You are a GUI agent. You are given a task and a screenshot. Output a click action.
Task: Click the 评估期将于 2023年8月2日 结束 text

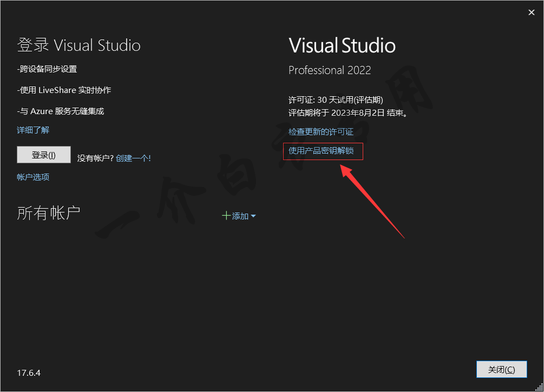348,112
